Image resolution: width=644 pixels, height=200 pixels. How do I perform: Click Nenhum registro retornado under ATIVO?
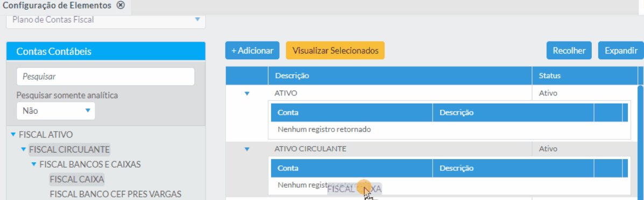pyautogui.click(x=324, y=129)
